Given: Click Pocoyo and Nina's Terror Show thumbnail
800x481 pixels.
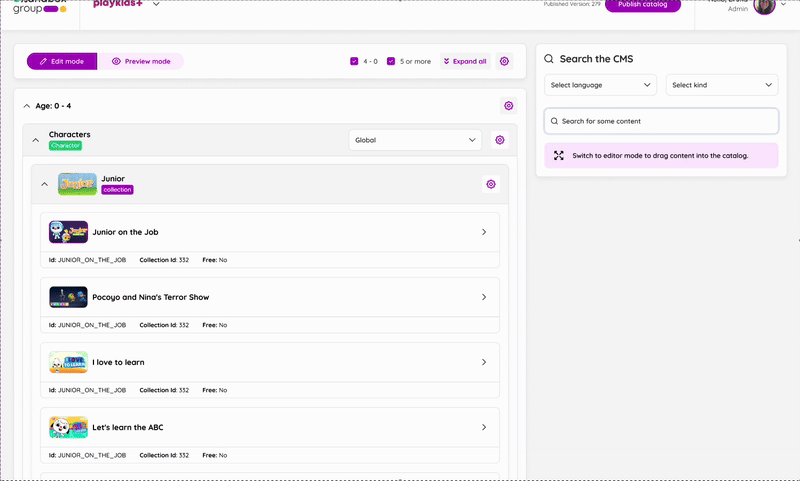Looking at the screenshot, I should pyautogui.click(x=68, y=297).
